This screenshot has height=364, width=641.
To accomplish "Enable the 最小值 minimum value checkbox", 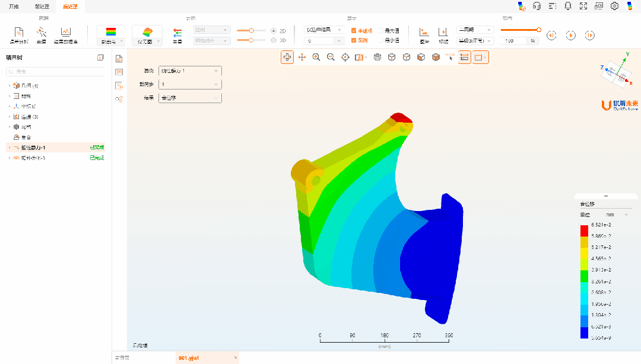I will [380, 40].
